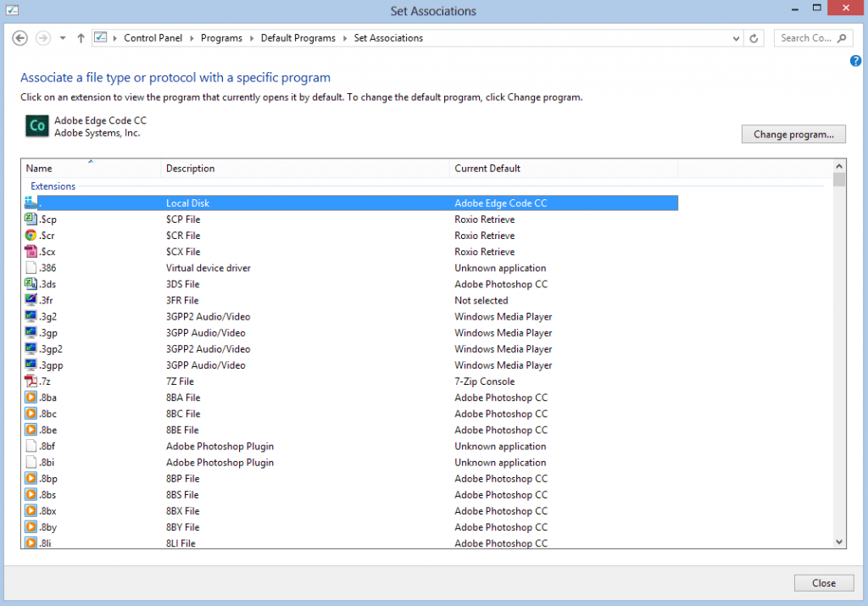
Task: Expand the chevron after Programs breadcrumb
Action: (x=251, y=38)
